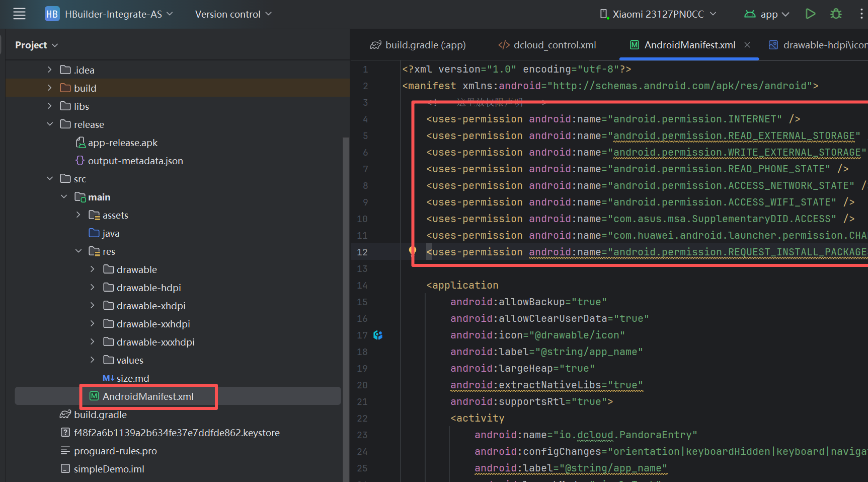Expand the drawable-xxxhdpi folder
Viewport: 868px width, 482px height.
tap(92, 341)
